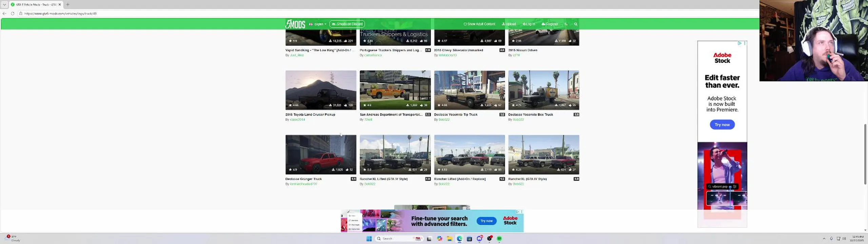Image resolution: width=868 pixels, height=244 pixels.
Task: Open the Log In link
Action: click(x=529, y=24)
